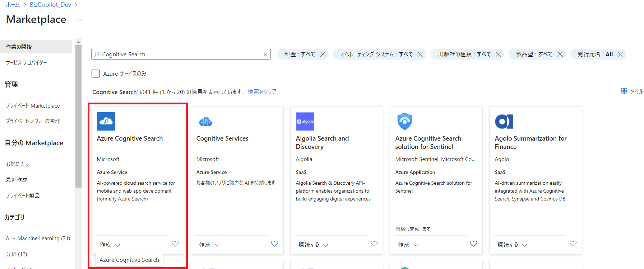Open プライベート オファーの管理 sidebar item

click(33, 121)
